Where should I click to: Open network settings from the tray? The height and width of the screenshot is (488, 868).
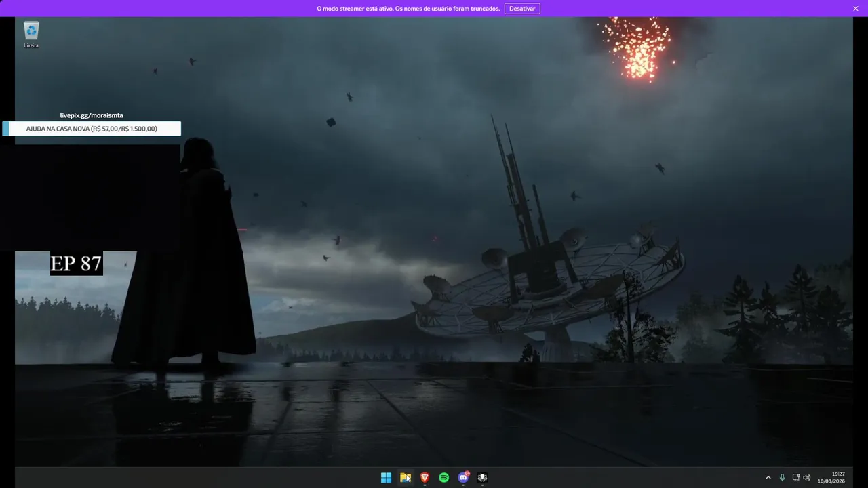(796, 478)
